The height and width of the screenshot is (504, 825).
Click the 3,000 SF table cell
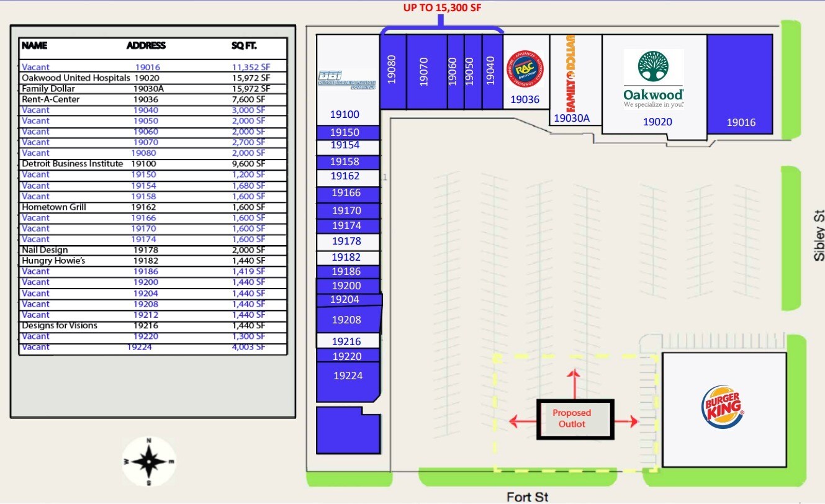pyautogui.click(x=248, y=110)
